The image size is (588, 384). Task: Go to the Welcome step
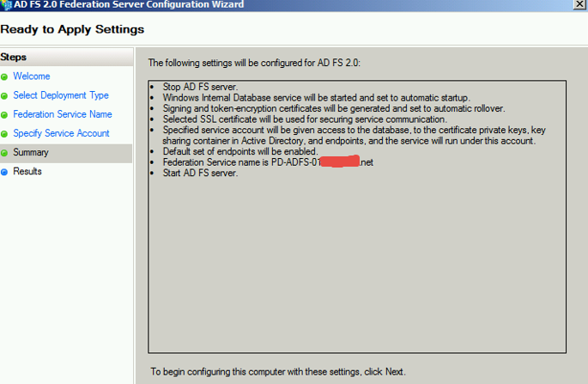[31, 76]
